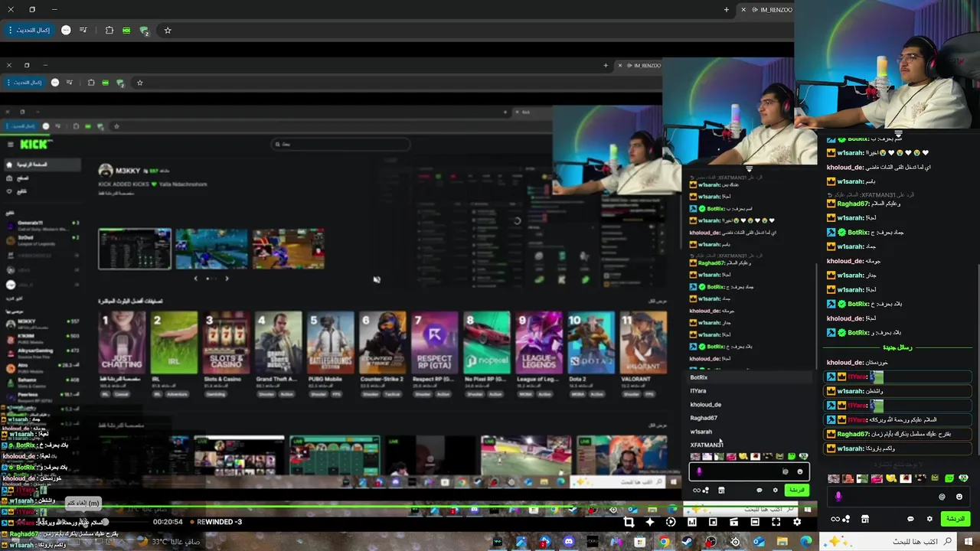Image resolution: width=980 pixels, height=551 pixels.
Task: Select Raghad67 in mention suggestions list
Action: click(748, 419)
